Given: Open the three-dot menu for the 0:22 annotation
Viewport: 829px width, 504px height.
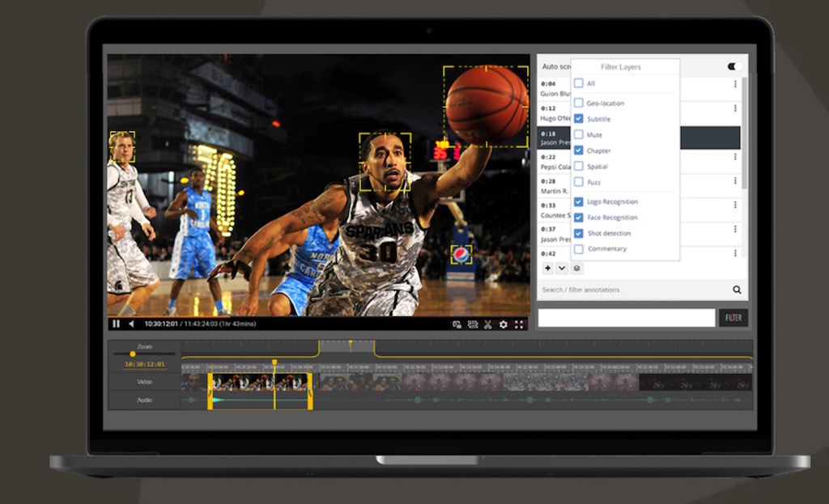Looking at the screenshot, I should coord(735,157).
